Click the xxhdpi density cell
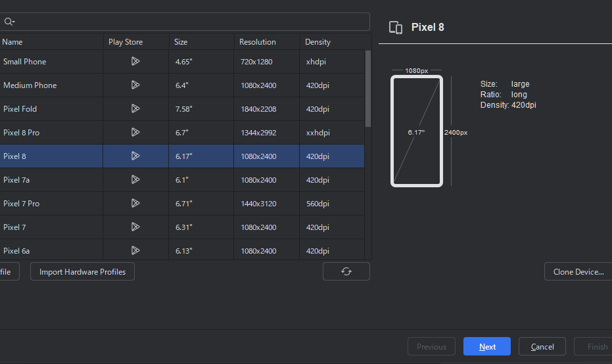612x364 pixels. [332, 133]
